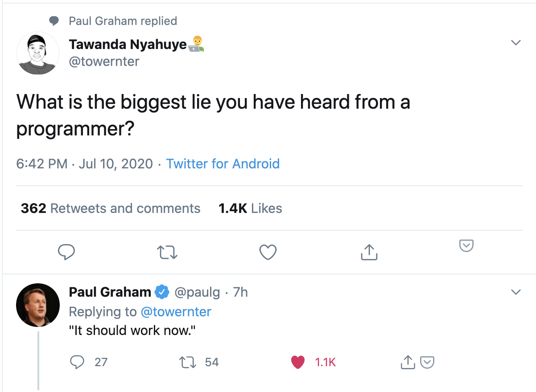Viewport: 536px width, 392px height.
Task: Open the @towernter mention in reply
Action: click(176, 312)
